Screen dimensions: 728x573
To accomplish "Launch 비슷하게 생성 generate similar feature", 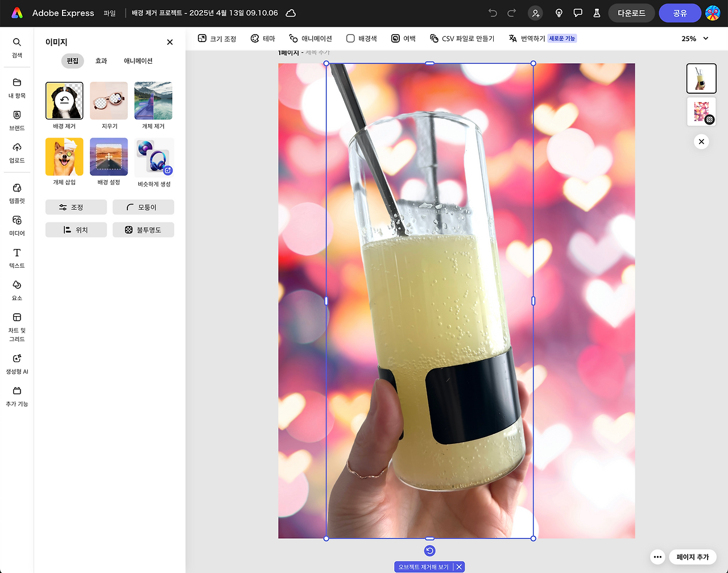I will 153,156.
